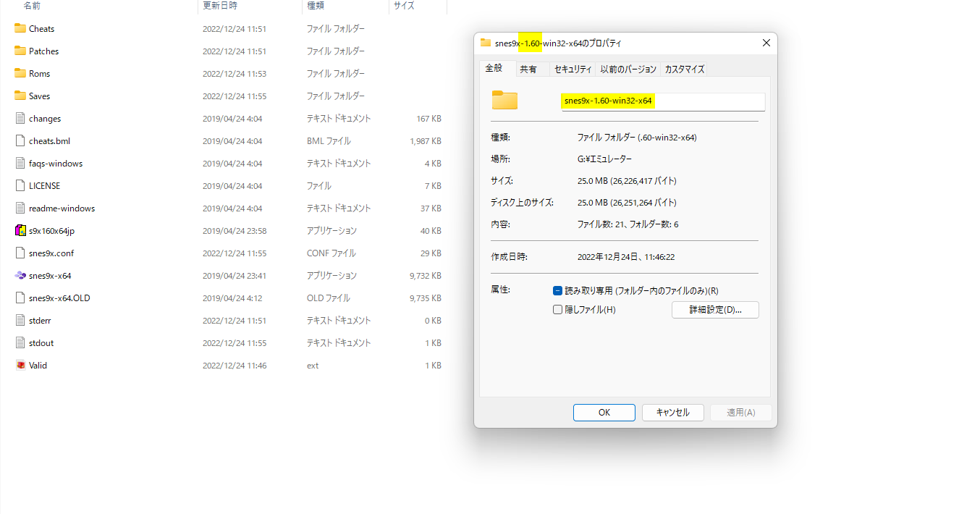980x514 pixels.
Task: Open the セキュリティ tab
Action: click(573, 69)
